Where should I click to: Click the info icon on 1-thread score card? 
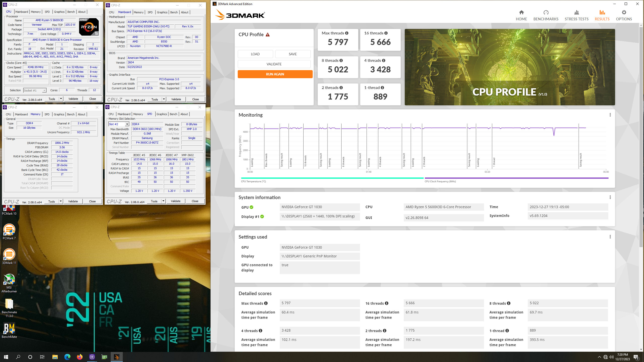tap(382, 88)
